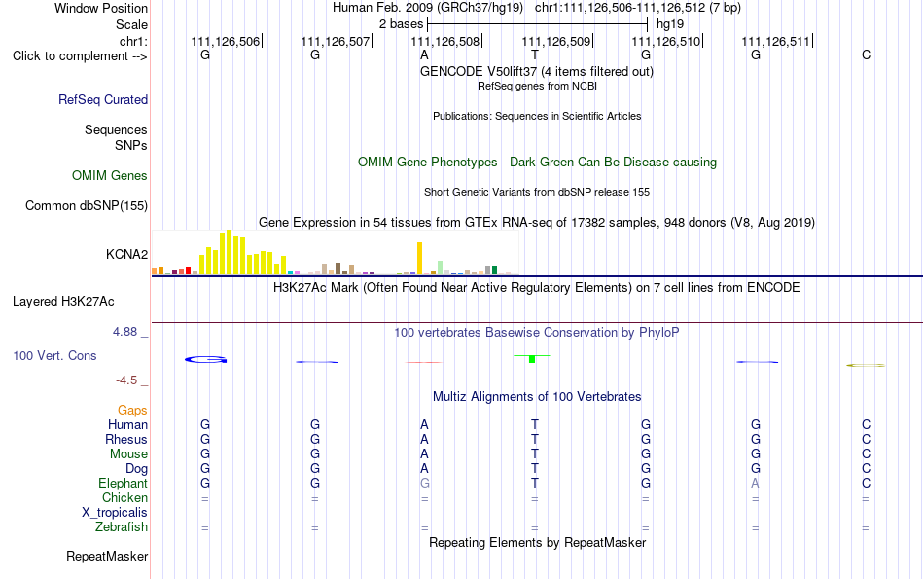Click the Dog alignment row label

[137, 469]
